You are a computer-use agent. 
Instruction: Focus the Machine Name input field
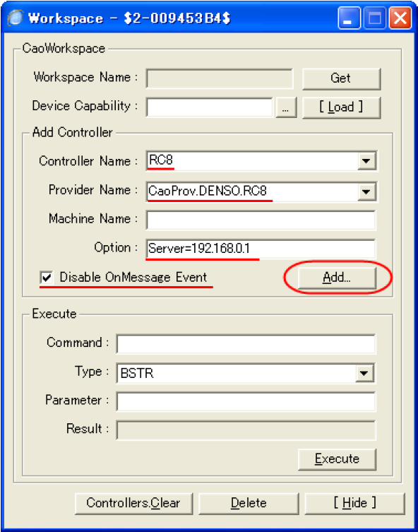pyautogui.click(x=261, y=220)
